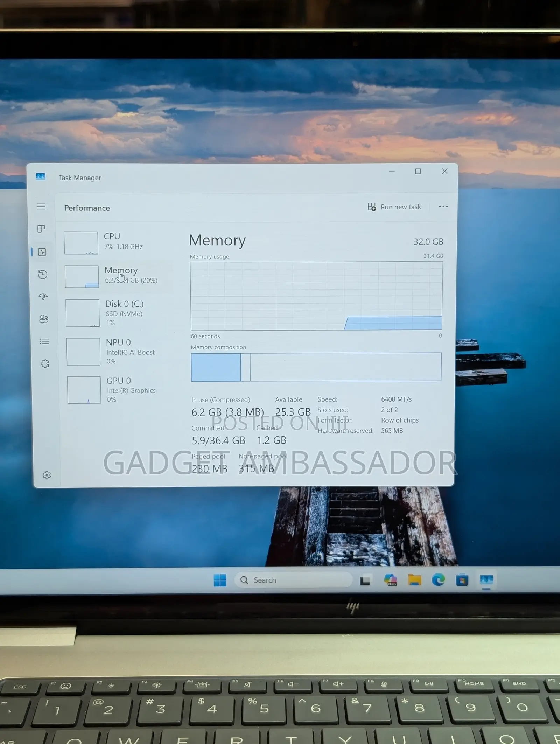The image size is (560, 744).
Task: Click the Task Manager taskbar icon
Action: pos(486,580)
